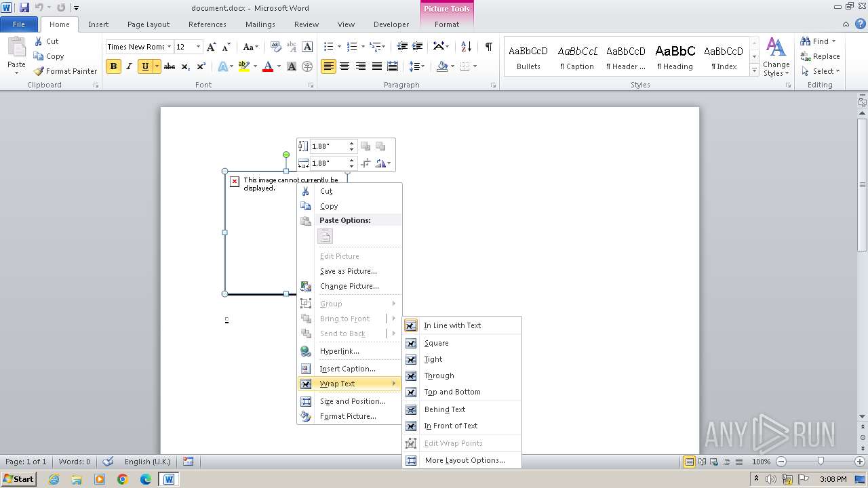The height and width of the screenshot is (488, 868).
Task: Open the Change Case dropdown
Action: (x=250, y=47)
